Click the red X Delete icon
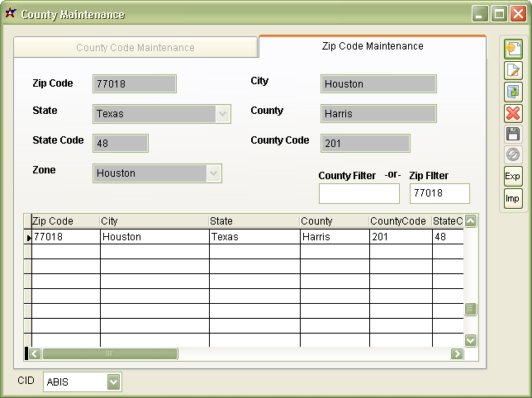This screenshot has width=532, height=398. 513,113
